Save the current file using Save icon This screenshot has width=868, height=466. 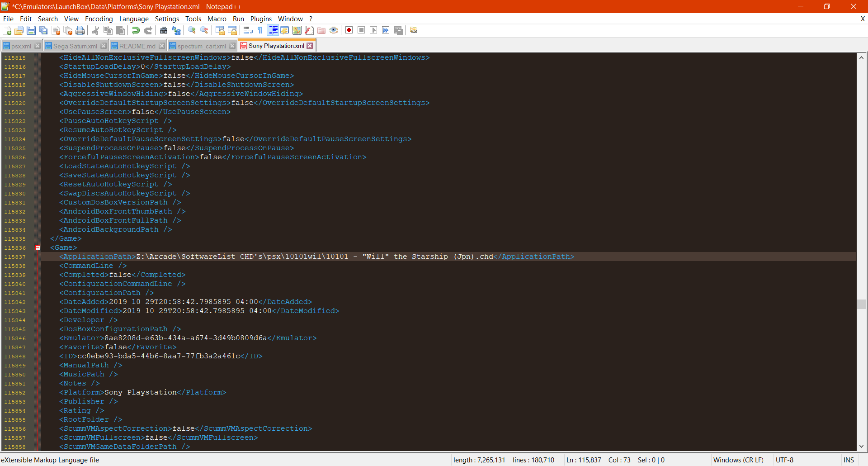[31, 30]
